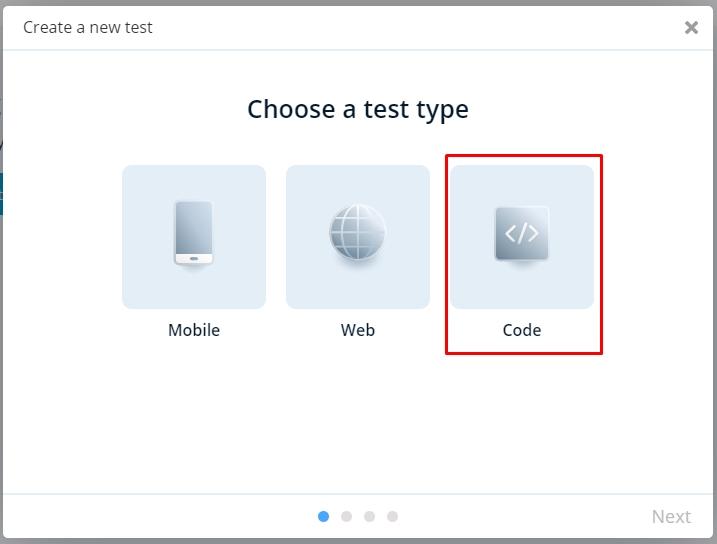
Task: Jump to the second step dot
Action: click(347, 517)
